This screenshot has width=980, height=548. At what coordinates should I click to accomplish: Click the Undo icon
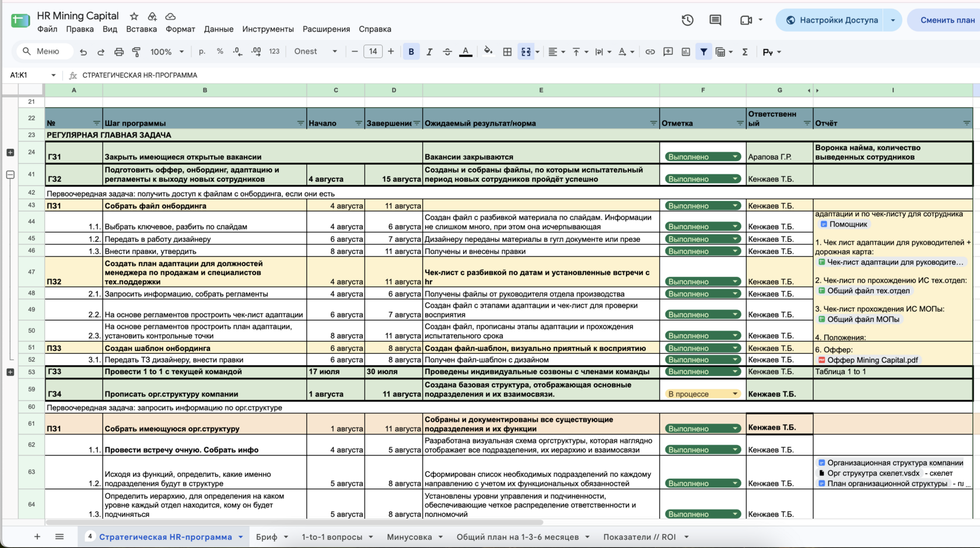coord(83,52)
